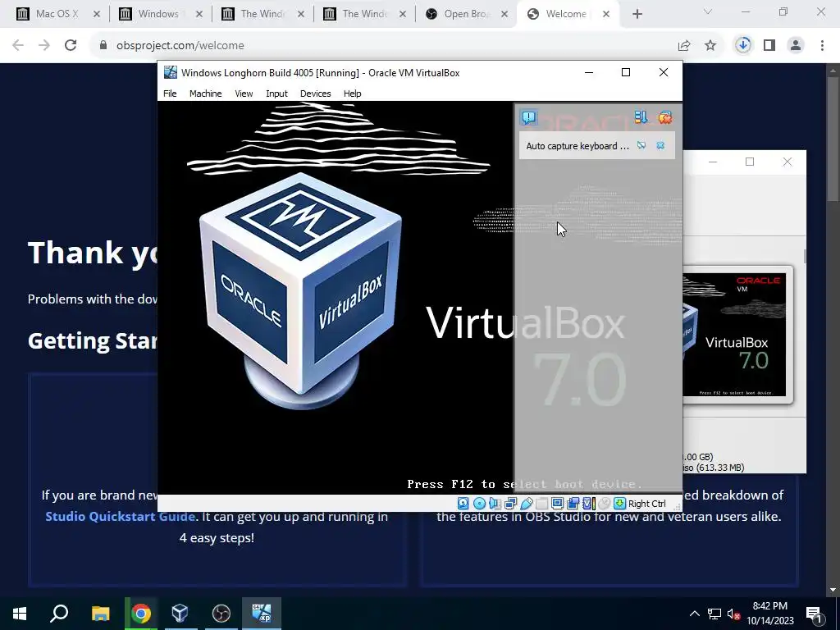Image resolution: width=840 pixels, height=630 pixels.
Task: Click the CPU virtualization 'V' indicator in status bar
Action: (589, 504)
